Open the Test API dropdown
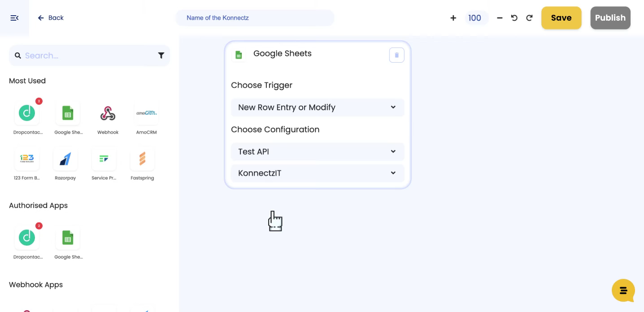 (318, 152)
